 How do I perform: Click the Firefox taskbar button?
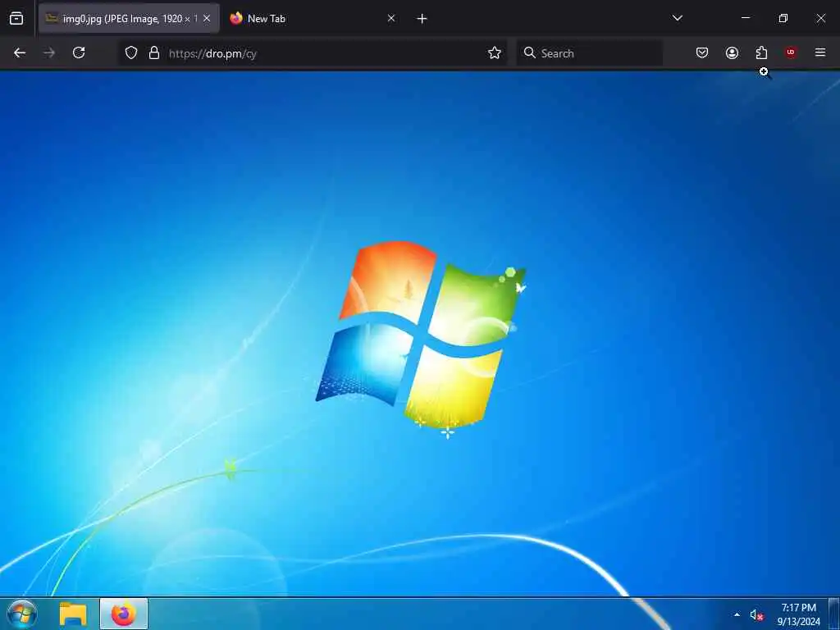[x=124, y=614]
